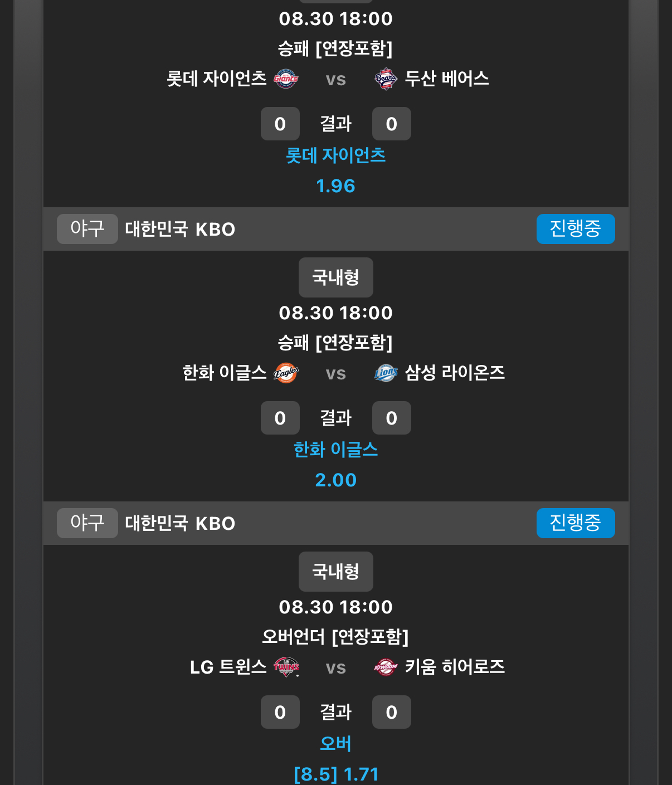Select the 진행중 badge above LG 트윈스
This screenshot has height=785, width=672.
click(576, 523)
